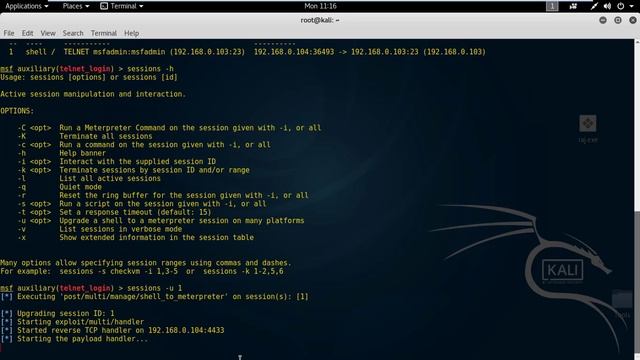This screenshot has height=360, width=640.
Task: Click the clock showing Mon 11:16
Action: (320, 6)
